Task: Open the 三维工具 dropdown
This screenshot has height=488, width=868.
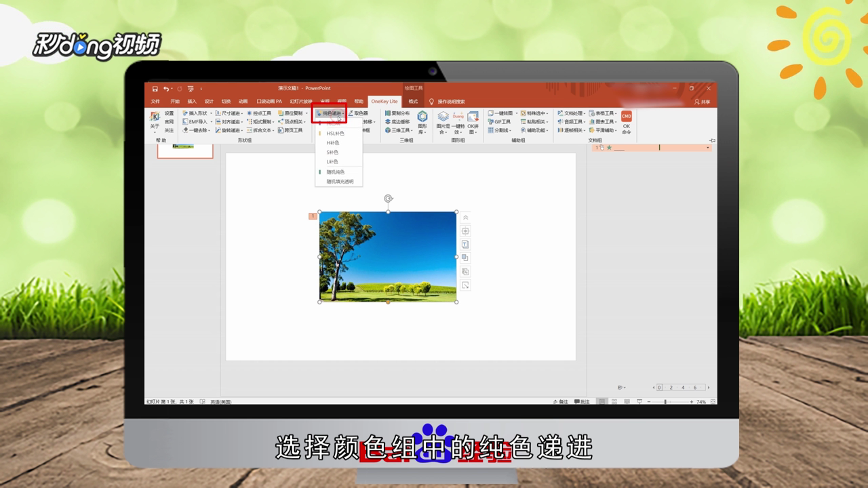Action: coord(399,130)
